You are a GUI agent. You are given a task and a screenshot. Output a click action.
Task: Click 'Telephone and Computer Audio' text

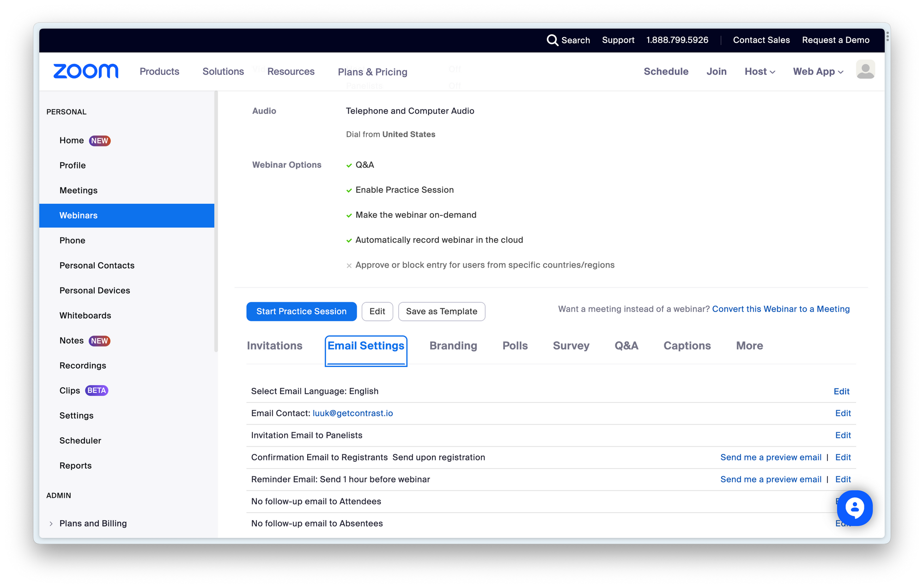pos(410,111)
